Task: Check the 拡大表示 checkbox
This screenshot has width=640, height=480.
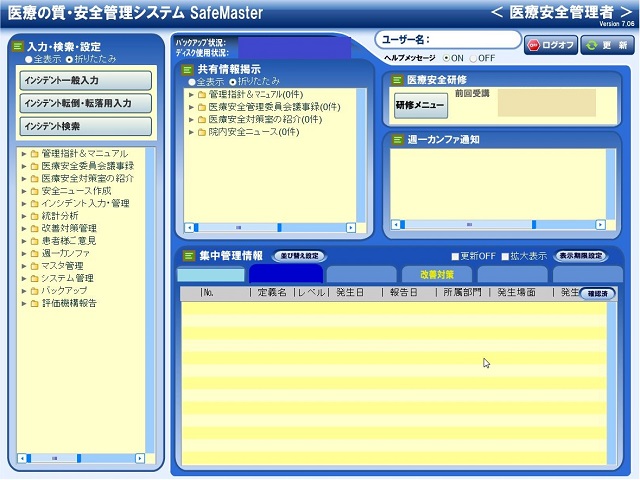Action: [505, 256]
